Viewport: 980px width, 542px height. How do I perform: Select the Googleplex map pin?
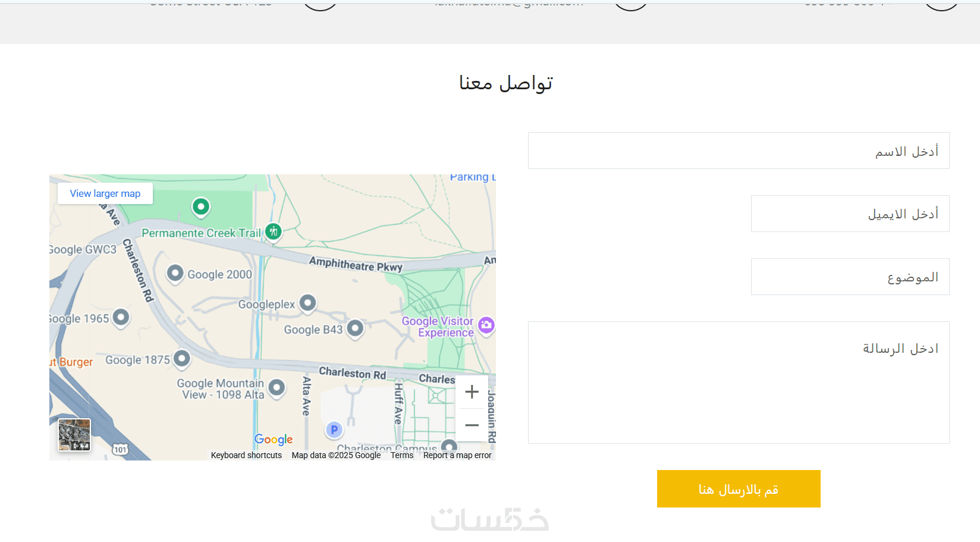[x=307, y=303]
